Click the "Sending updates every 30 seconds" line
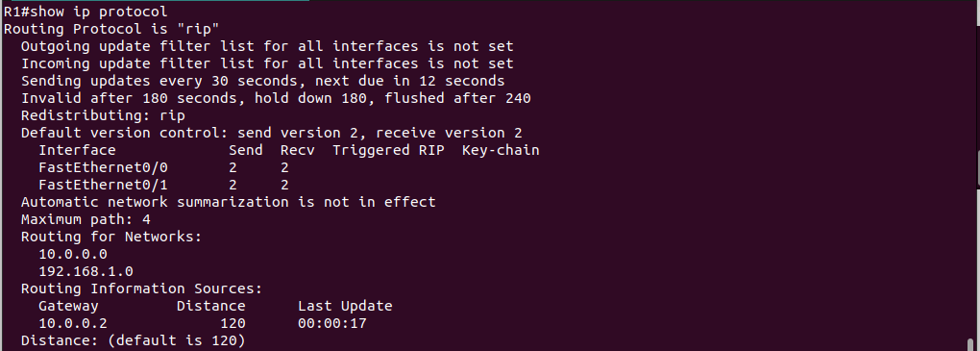The width and height of the screenshot is (980, 351). [262, 82]
